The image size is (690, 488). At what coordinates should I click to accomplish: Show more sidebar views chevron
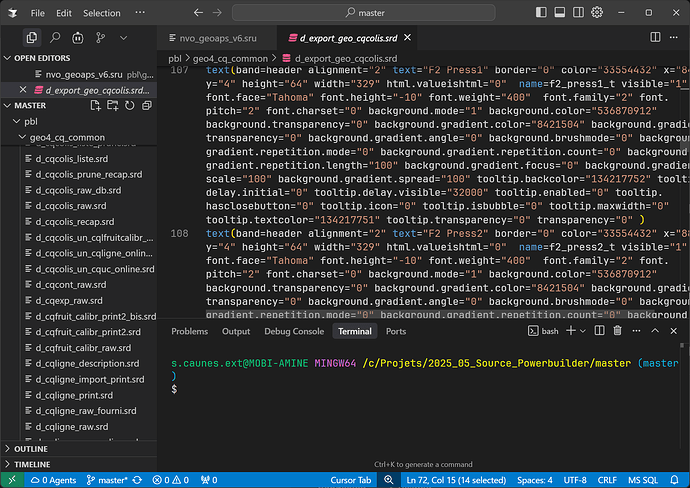[124, 38]
